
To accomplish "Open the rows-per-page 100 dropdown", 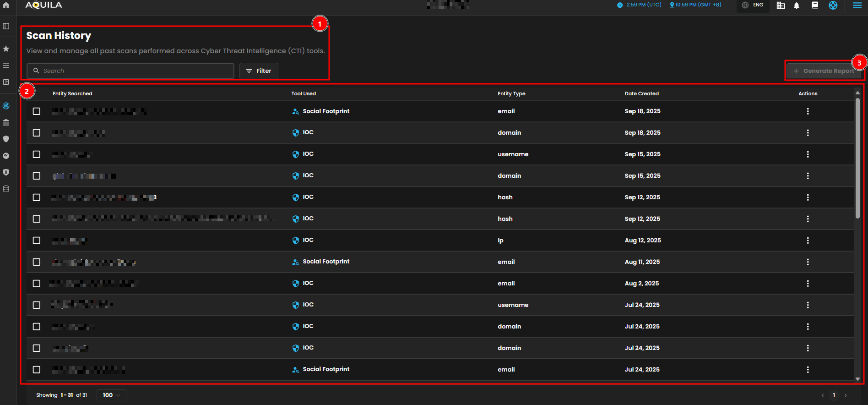I will (x=111, y=395).
